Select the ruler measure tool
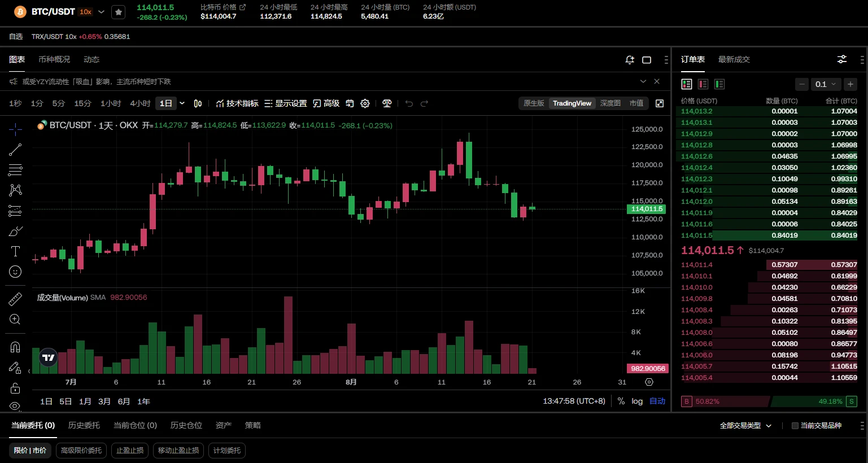Image resolution: width=868 pixels, height=463 pixels. tap(15, 299)
